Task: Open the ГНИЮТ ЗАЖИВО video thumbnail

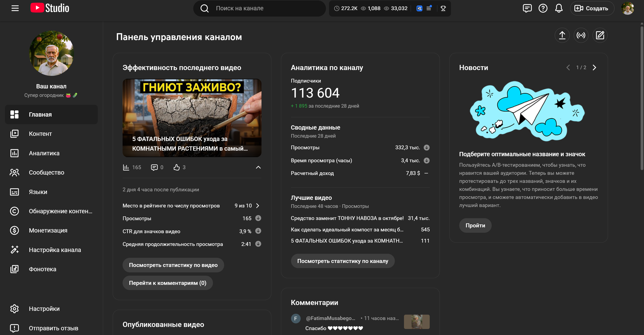Action: coord(192,118)
